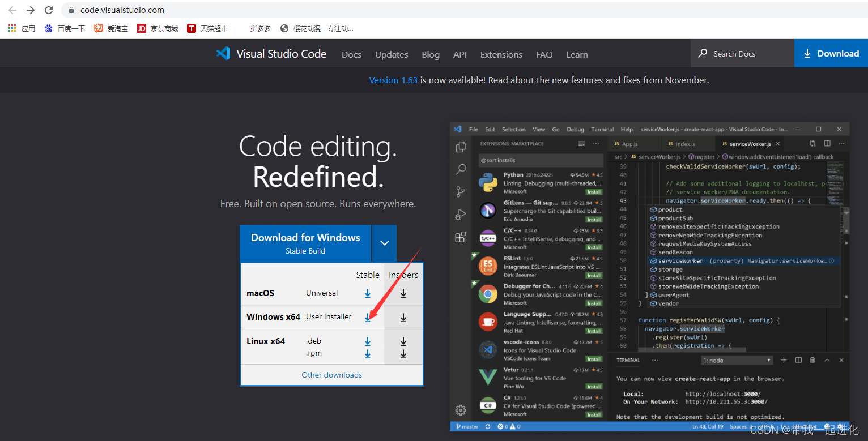Open the 天猫超市 bookmark
The image size is (868, 441).
click(207, 28)
